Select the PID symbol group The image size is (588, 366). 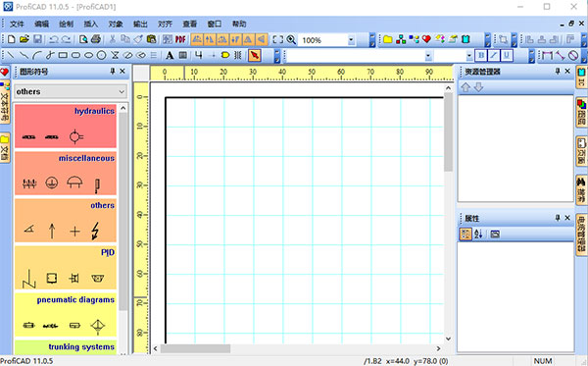[x=66, y=268]
